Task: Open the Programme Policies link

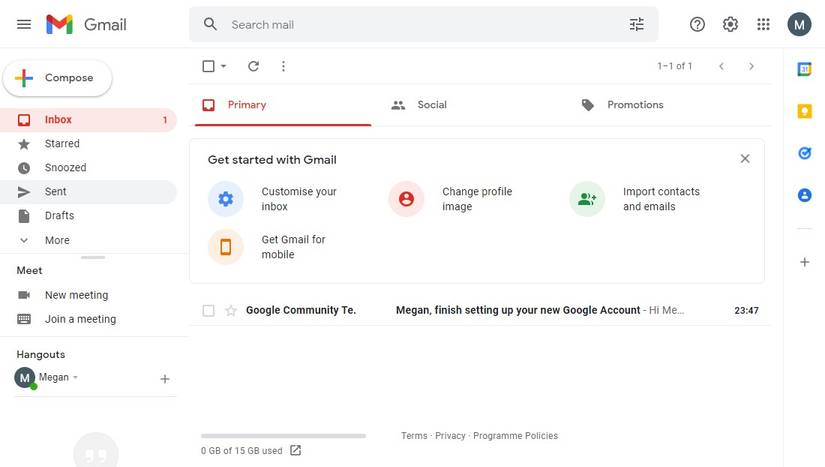Action: [x=515, y=436]
